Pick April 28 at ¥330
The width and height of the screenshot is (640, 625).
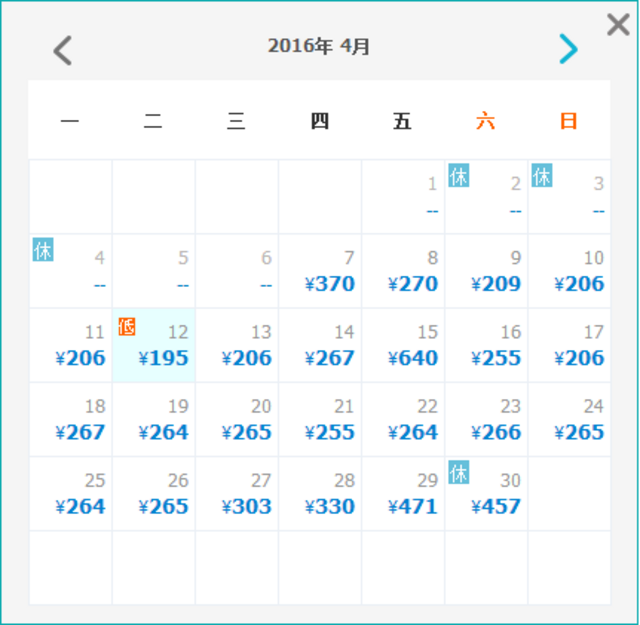coord(320,494)
